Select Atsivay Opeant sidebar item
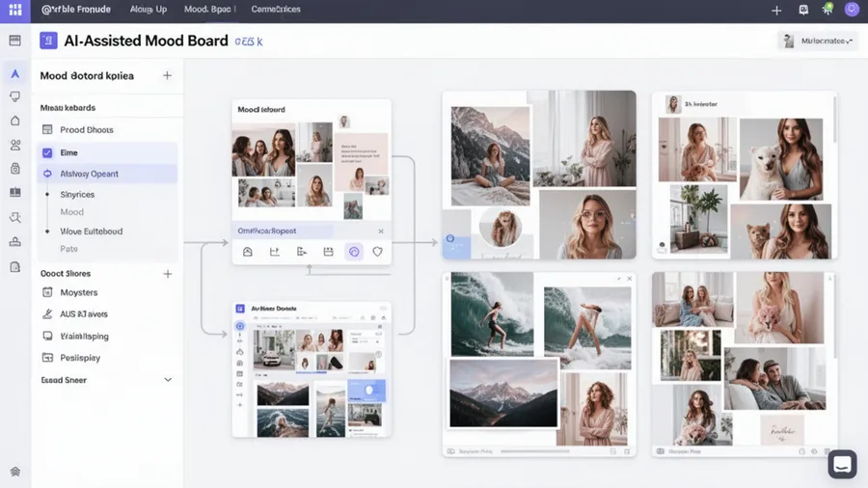 click(x=107, y=174)
